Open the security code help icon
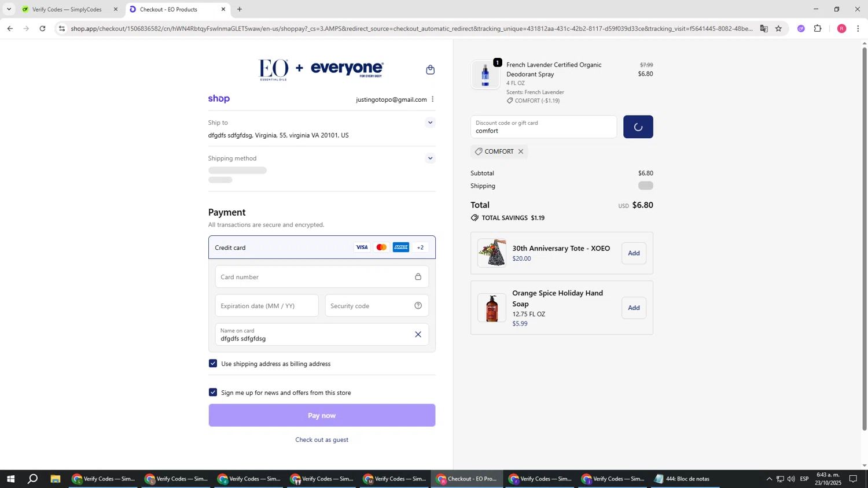The width and height of the screenshot is (868, 488). tap(418, 306)
